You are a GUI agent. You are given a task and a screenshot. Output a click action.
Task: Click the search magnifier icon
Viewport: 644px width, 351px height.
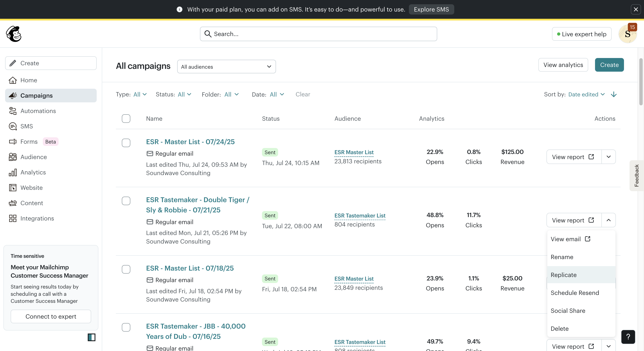[208, 34]
